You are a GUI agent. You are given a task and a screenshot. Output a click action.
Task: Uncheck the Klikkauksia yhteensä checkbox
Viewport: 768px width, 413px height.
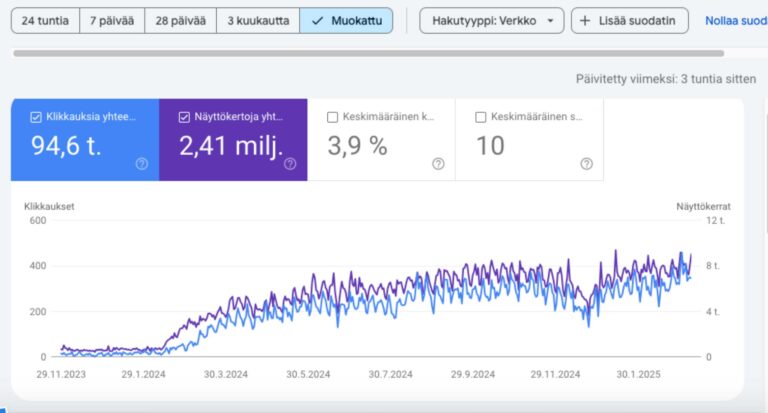(x=37, y=116)
